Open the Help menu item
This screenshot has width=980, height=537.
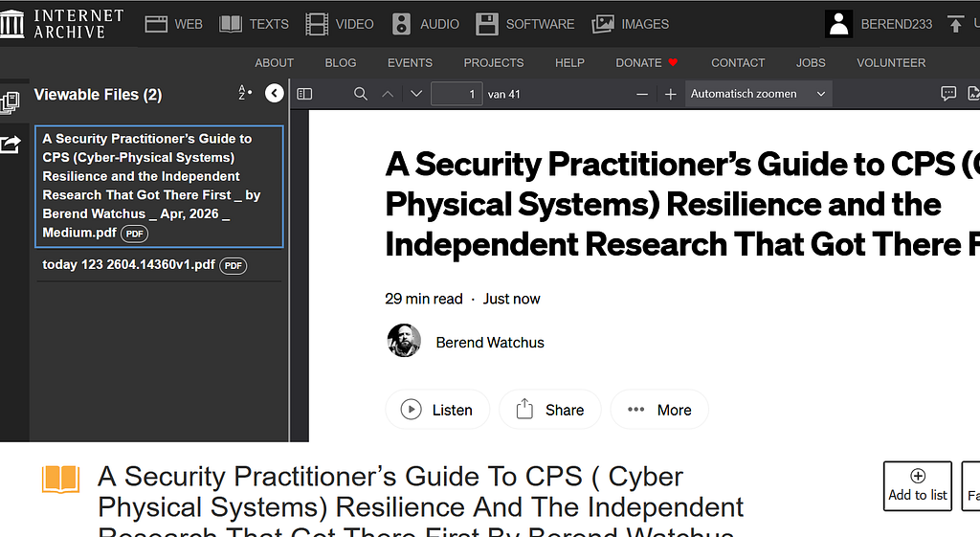[x=569, y=63]
